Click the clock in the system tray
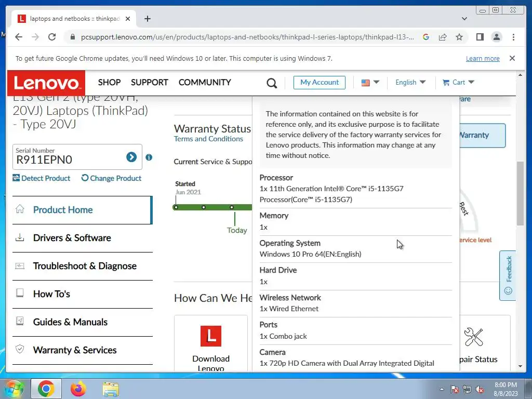 pos(506,389)
